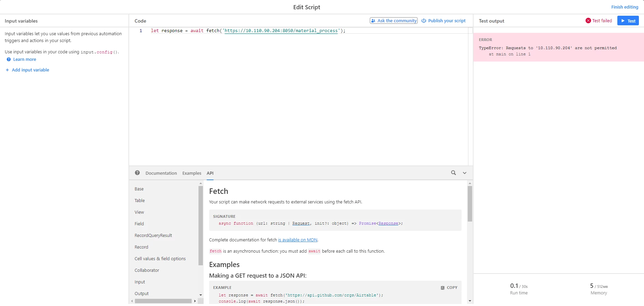The image size is (644, 306).
Task: Click the API sidebar vertical scrollbar thumb
Action: (201, 225)
